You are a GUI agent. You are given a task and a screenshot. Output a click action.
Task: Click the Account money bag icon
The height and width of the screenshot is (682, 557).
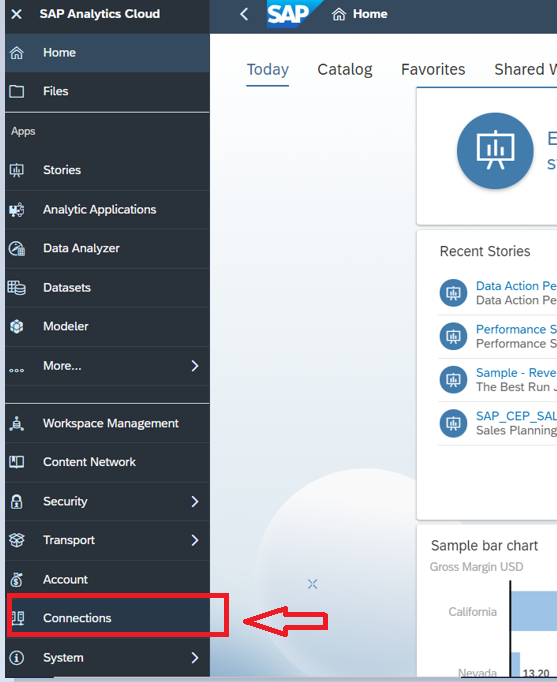click(17, 579)
